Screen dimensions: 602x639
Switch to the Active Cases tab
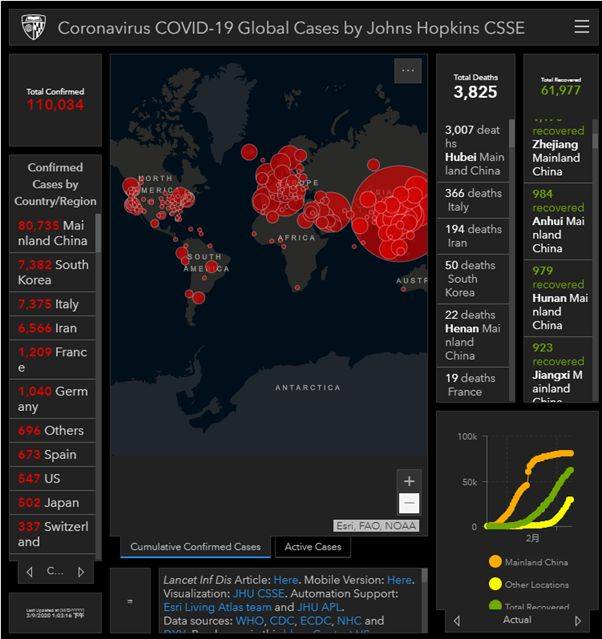pyautogui.click(x=313, y=547)
